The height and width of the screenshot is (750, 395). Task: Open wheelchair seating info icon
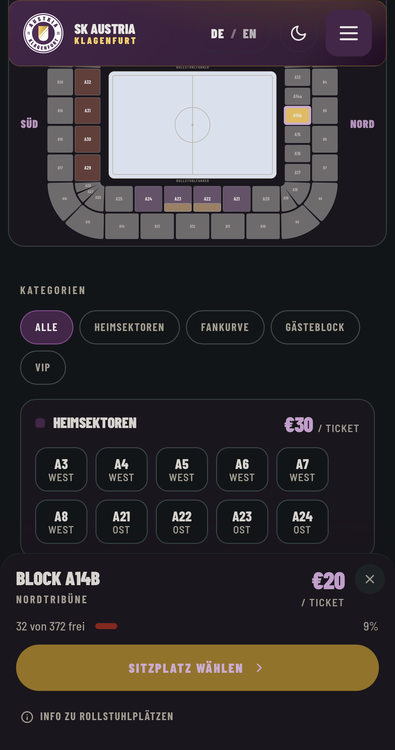click(x=27, y=717)
